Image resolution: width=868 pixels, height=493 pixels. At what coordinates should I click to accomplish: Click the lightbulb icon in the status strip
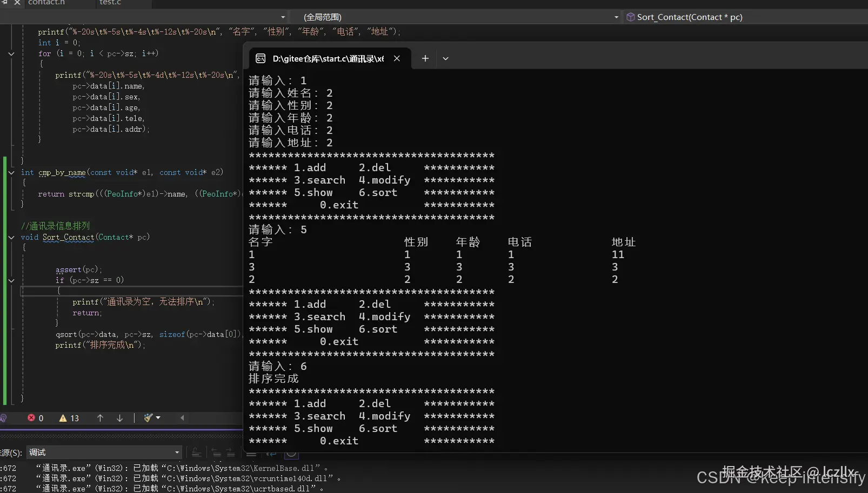(3, 418)
